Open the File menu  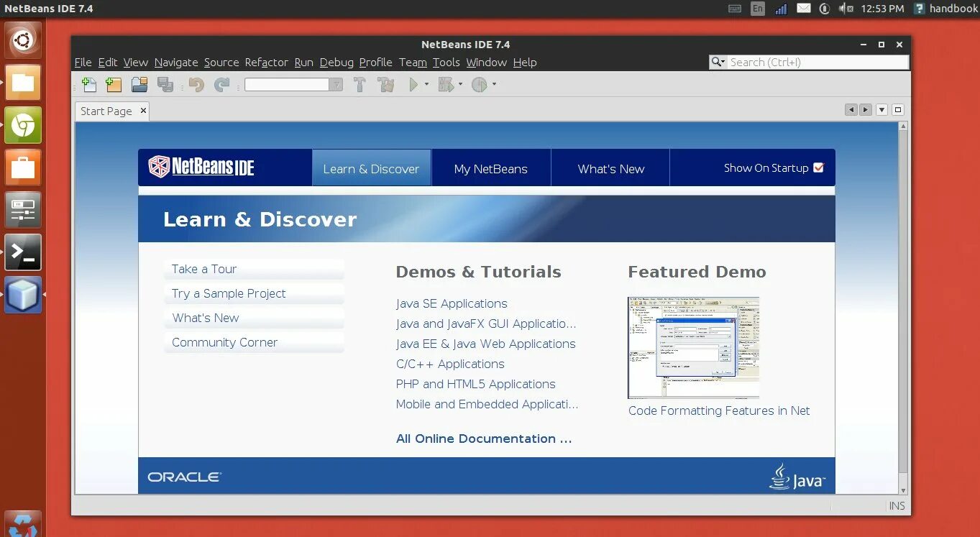(x=83, y=63)
